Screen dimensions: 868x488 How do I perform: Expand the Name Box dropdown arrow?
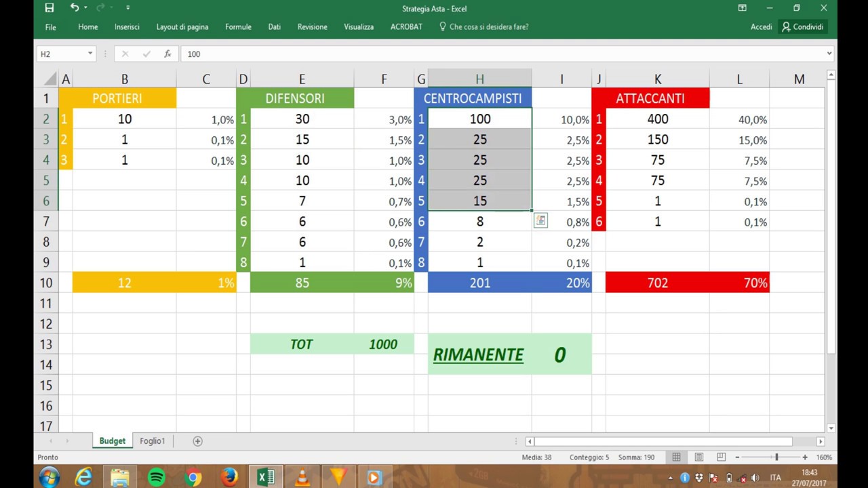90,54
